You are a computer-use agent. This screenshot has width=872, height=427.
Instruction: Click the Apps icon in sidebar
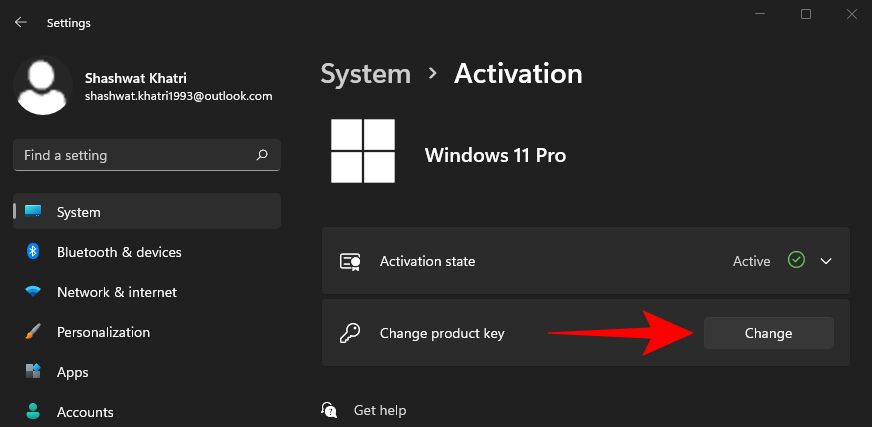[33, 372]
